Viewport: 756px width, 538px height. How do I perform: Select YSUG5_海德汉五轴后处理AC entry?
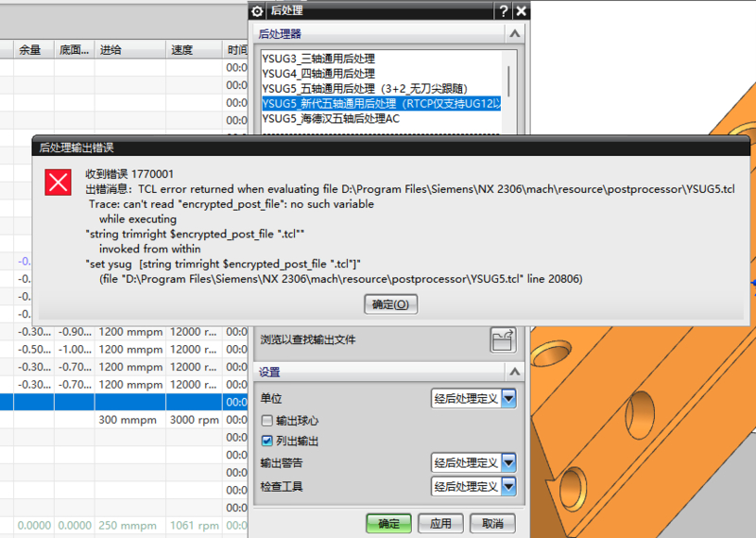pyautogui.click(x=331, y=119)
